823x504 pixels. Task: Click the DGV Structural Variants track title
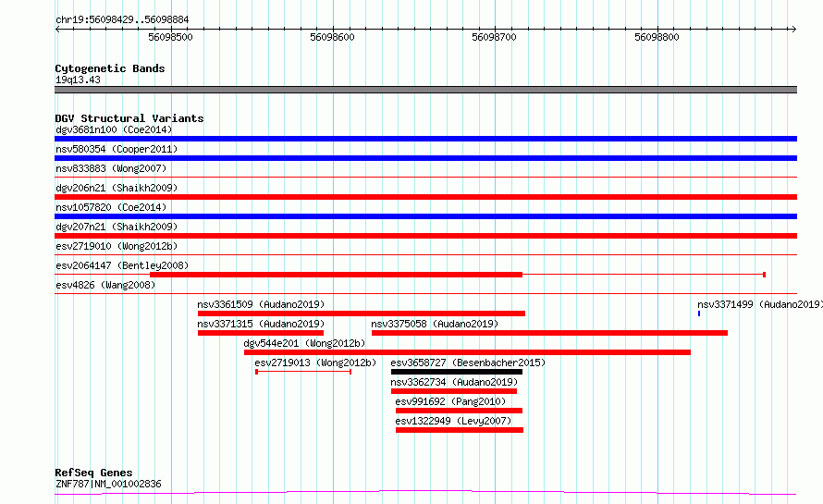(129, 118)
